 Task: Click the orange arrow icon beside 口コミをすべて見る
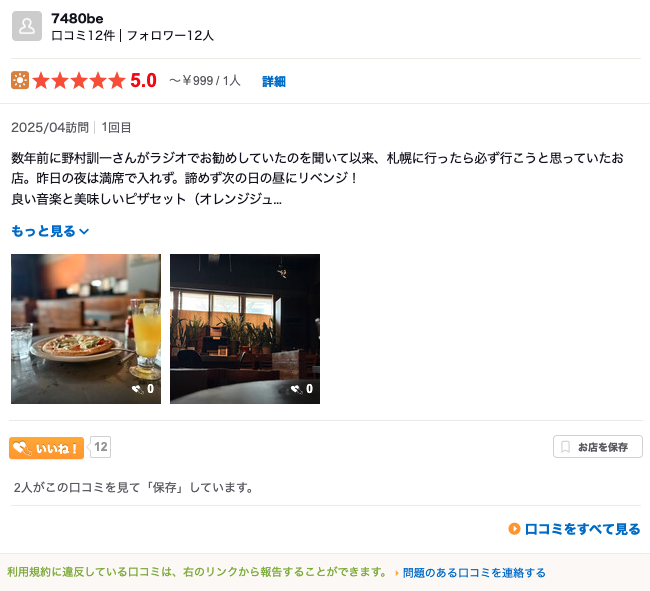click(x=514, y=529)
